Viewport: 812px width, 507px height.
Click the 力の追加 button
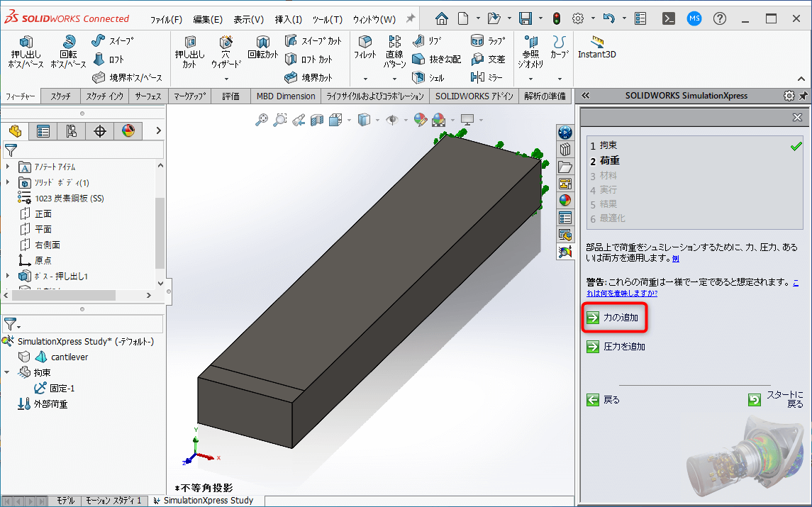tap(614, 318)
